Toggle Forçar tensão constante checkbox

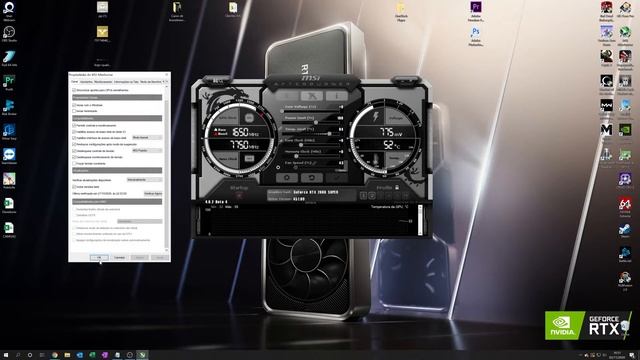74,163
